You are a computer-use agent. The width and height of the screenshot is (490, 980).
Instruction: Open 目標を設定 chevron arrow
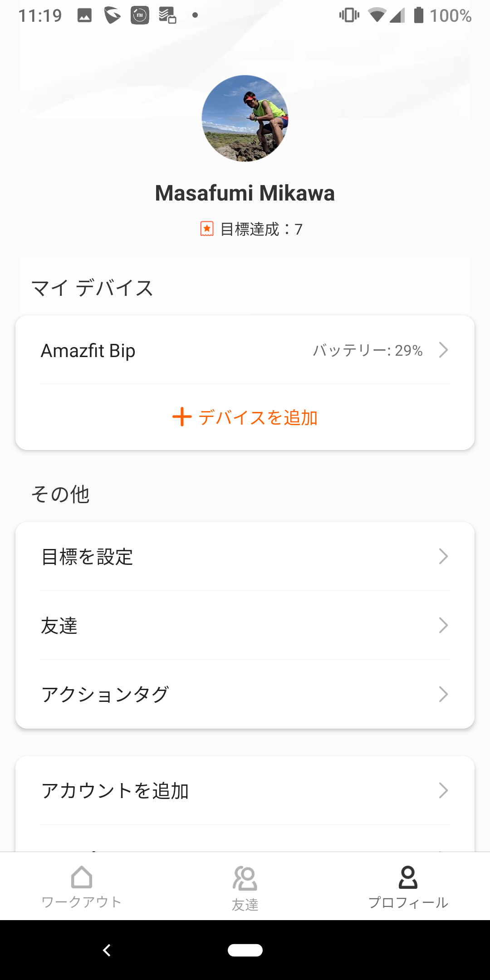(x=443, y=556)
